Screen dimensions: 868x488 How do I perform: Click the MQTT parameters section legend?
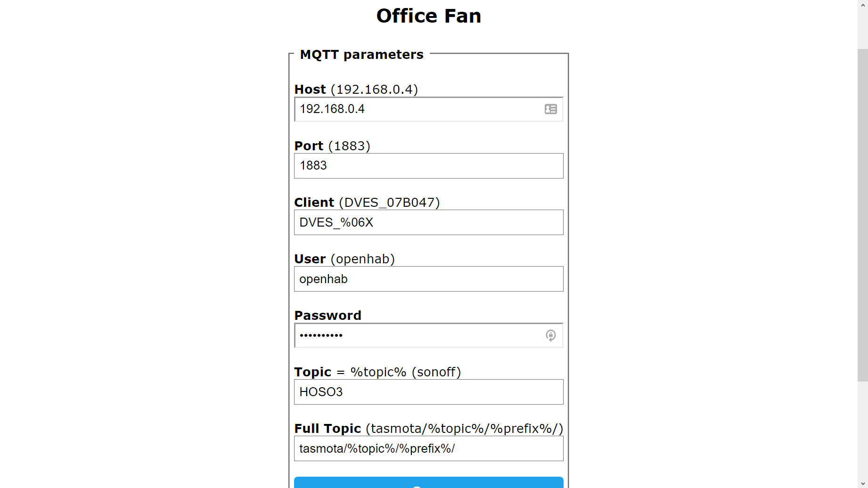coord(361,55)
